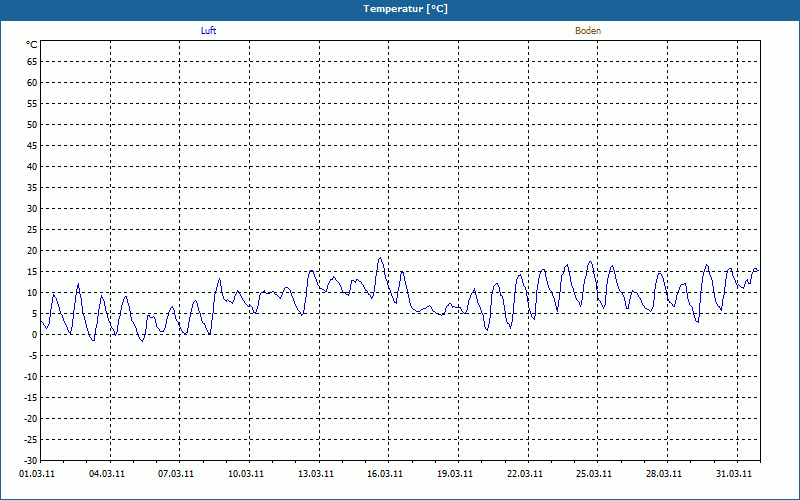Click the 31.03.11 date label

pyautogui.click(x=734, y=473)
